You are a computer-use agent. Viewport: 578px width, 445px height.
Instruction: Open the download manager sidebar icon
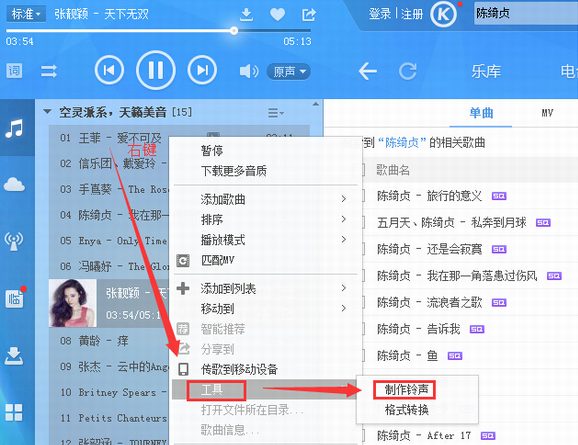point(14,356)
